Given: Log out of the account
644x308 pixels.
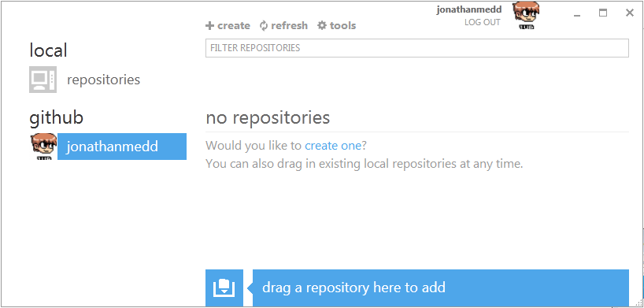Looking at the screenshot, I should (x=482, y=22).
